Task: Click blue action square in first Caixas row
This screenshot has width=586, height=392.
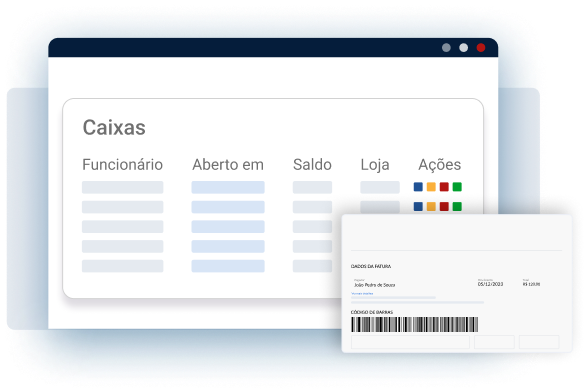Action: pos(418,187)
